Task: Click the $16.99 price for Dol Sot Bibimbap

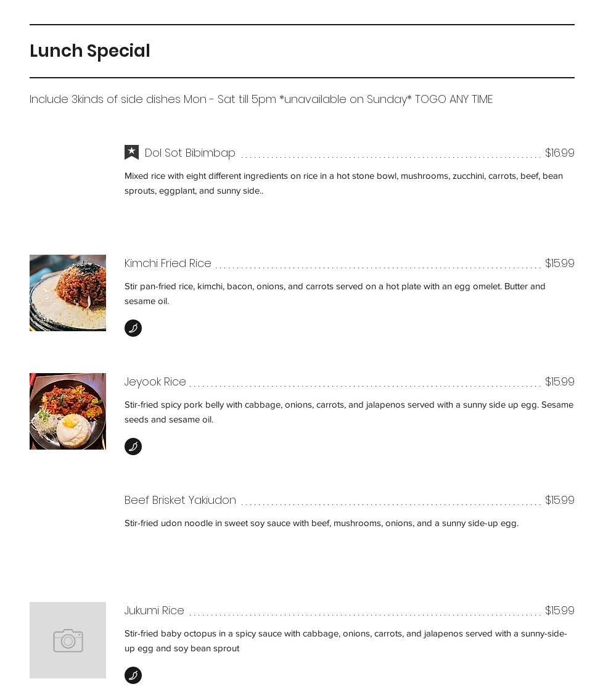Action: point(560,153)
